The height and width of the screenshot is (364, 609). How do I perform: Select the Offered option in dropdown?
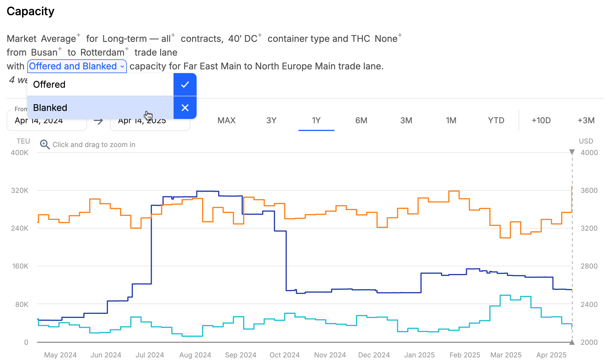(x=100, y=85)
